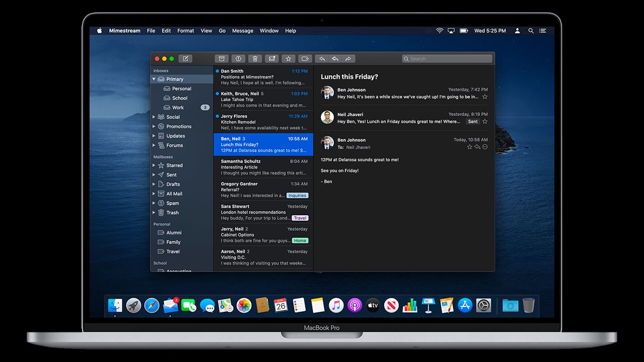Viewport: 644px width, 362px height.
Task: Expand the Starred mailbox arrow
Action: point(154,165)
